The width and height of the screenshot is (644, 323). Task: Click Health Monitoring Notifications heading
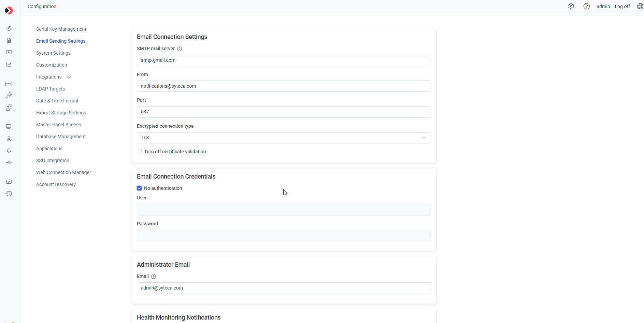click(179, 318)
